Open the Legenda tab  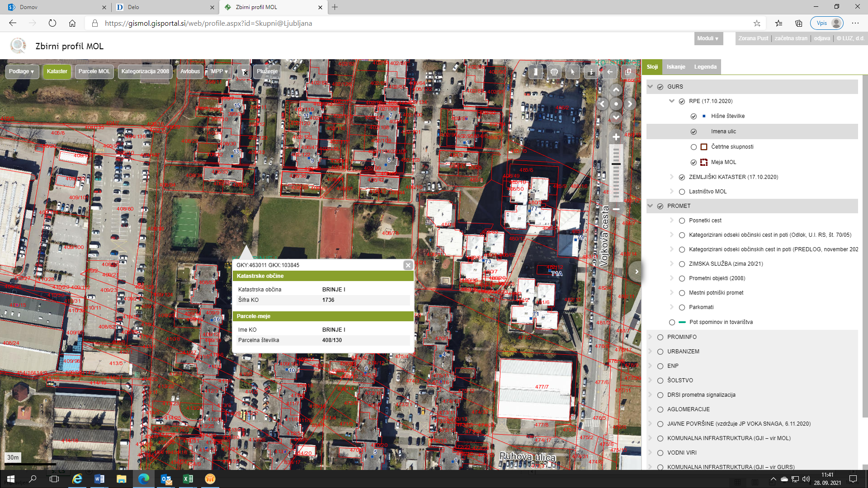[x=705, y=67]
